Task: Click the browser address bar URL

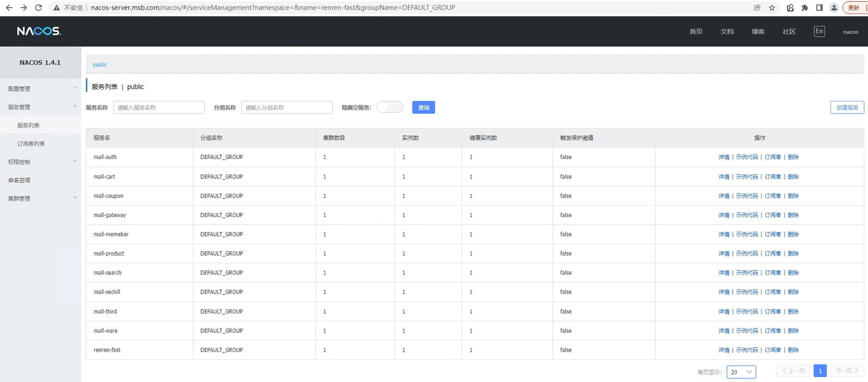Action: pyautogui.click(x=273, y=8)
